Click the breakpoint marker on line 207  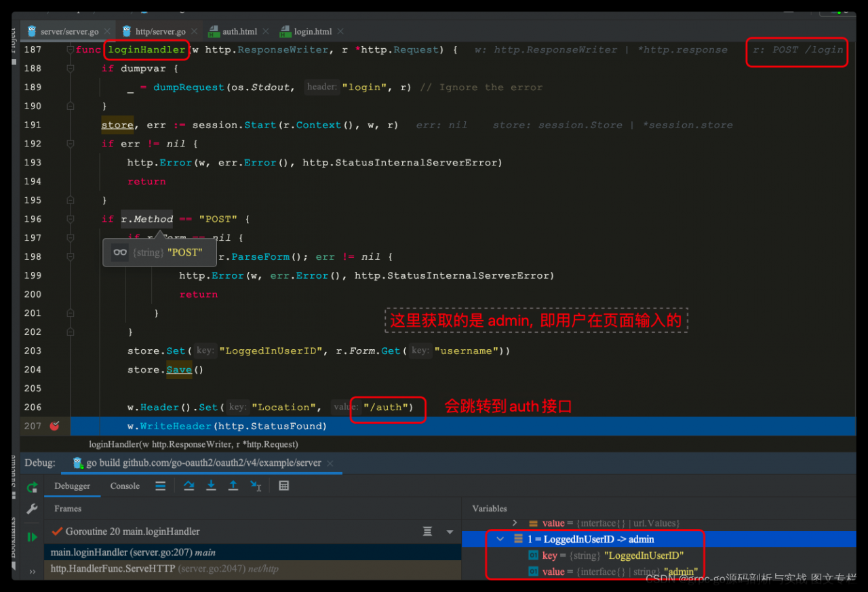coord(54,426)
